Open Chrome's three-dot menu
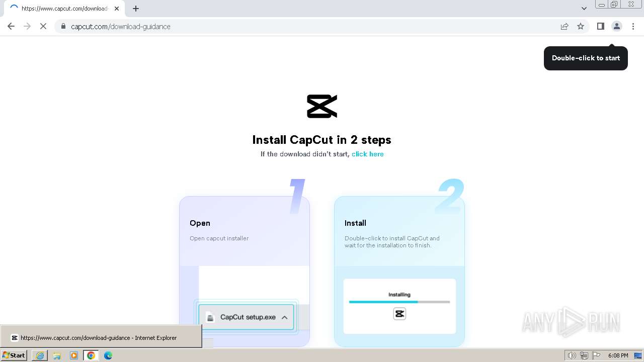 point(633,26)
